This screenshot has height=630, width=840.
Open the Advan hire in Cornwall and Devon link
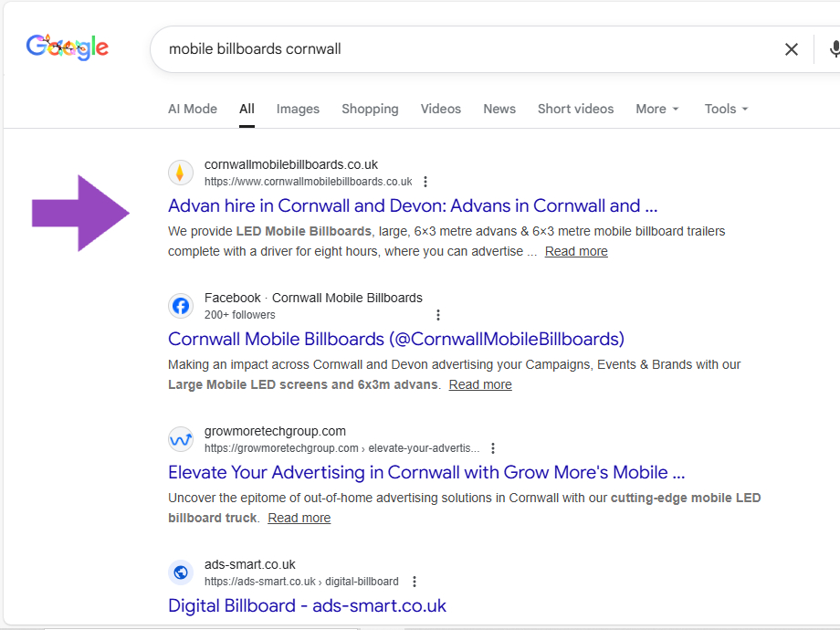click(x=413, y=205)
